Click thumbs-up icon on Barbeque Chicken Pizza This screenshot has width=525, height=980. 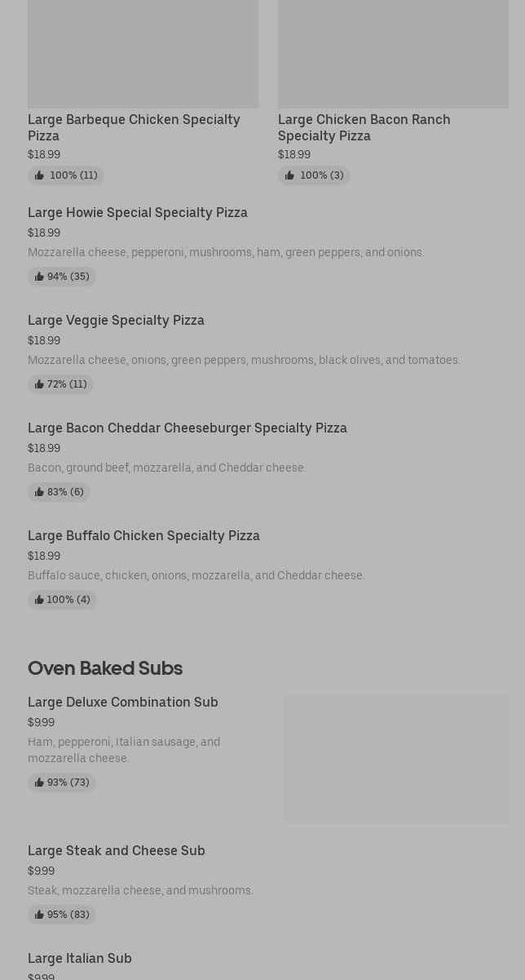tap(39, 175)
